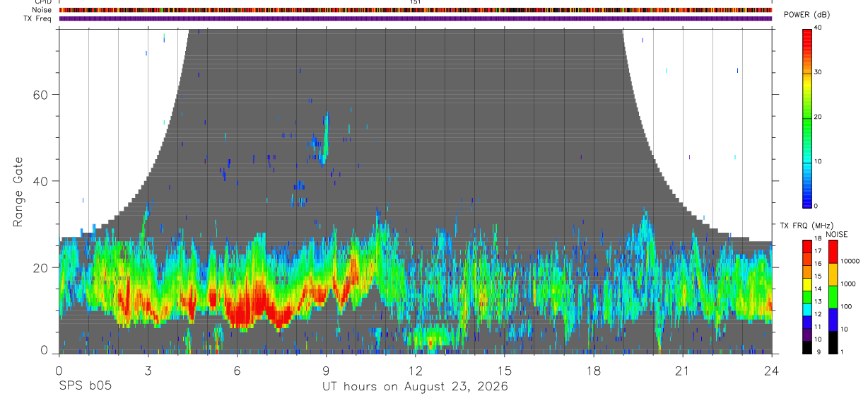The height and width of the screenshot is (401, 868).
Task: Click the purple TX Freq strip
Action: (416, 18)
